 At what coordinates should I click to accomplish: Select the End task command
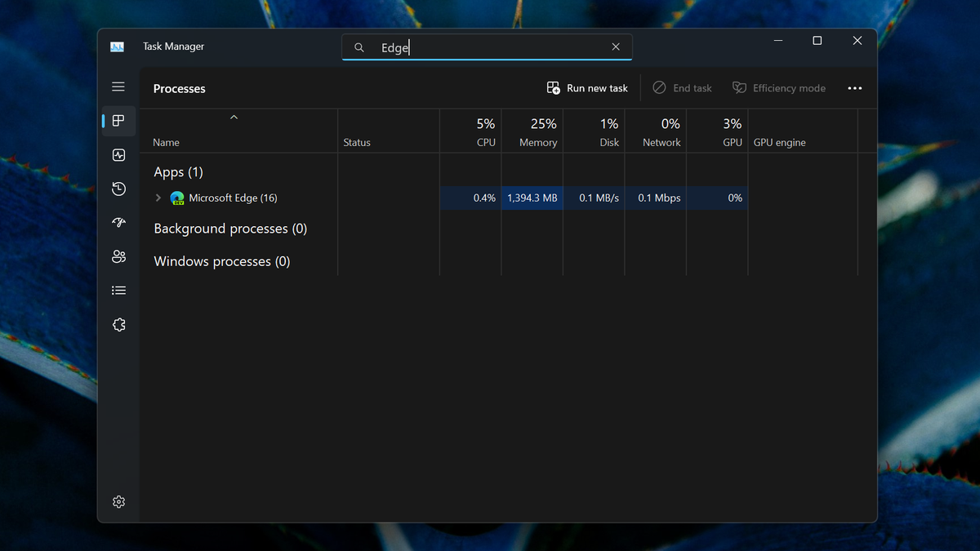coord(682,87)
